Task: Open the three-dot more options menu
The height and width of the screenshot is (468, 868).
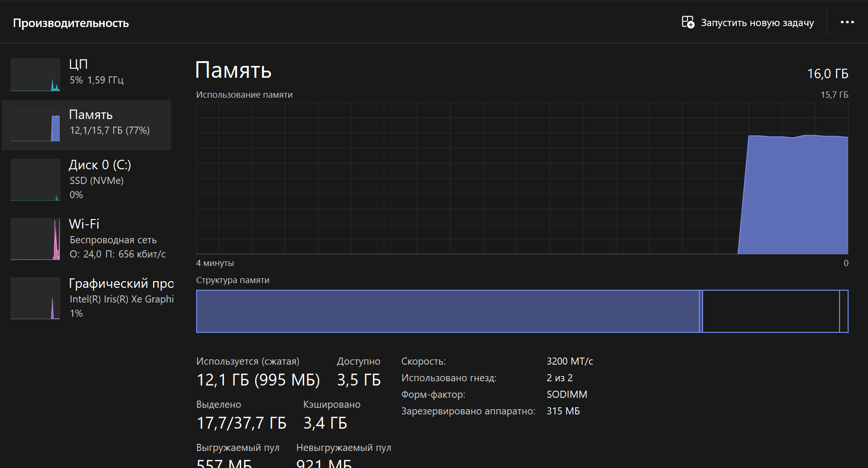Action: point(847,22)
